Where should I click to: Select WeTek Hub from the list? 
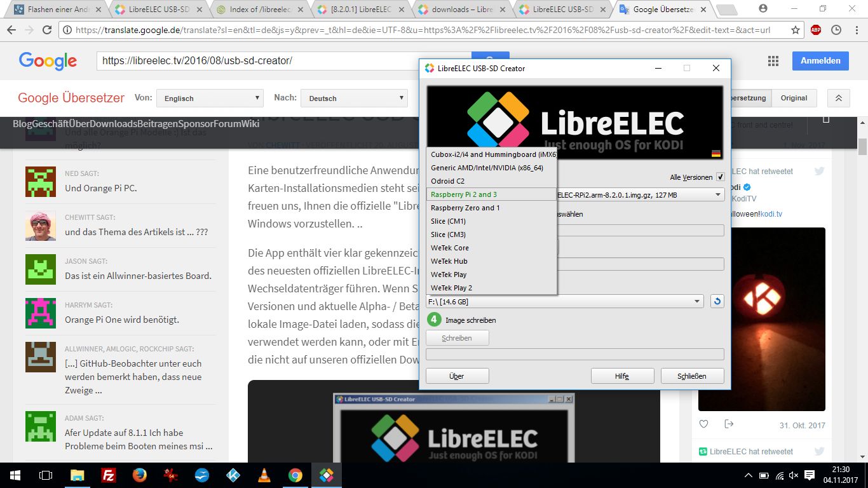(492, 261)
